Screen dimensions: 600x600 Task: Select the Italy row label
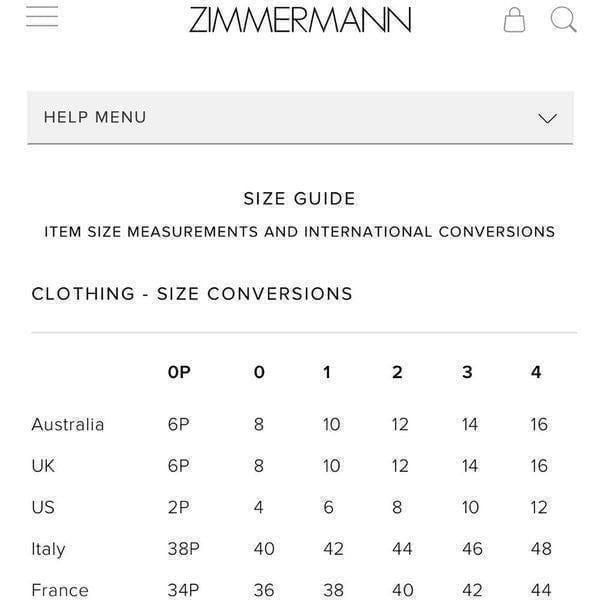[49, 549]
